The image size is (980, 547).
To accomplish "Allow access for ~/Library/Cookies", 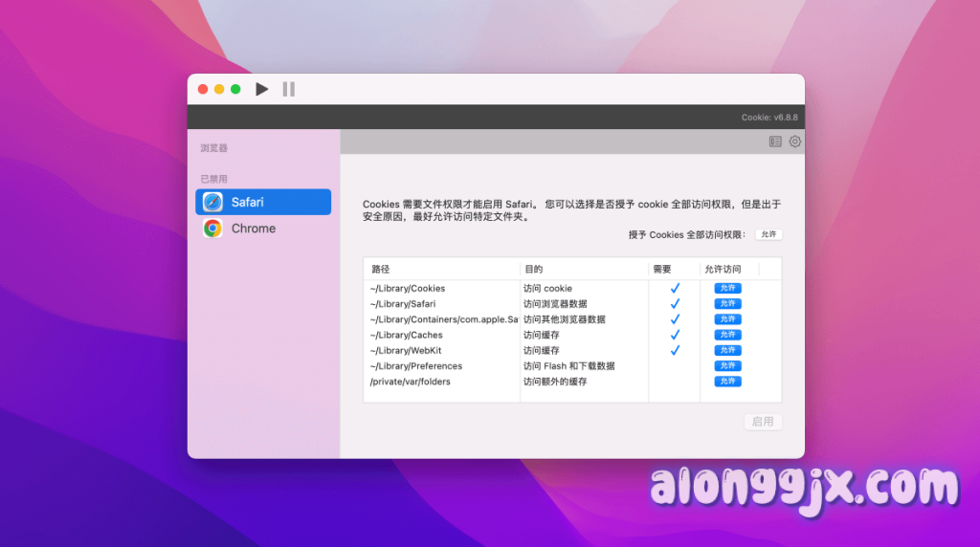I will tap(727, 288).
